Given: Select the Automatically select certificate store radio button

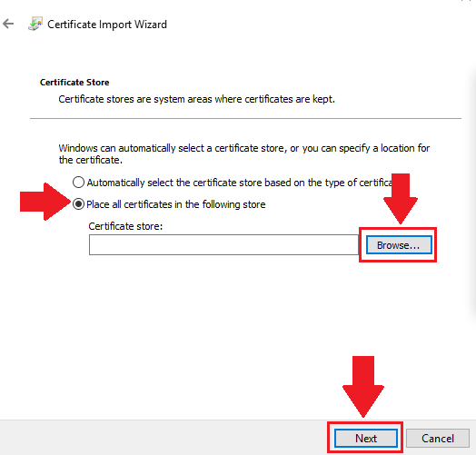Looking at the screenshot, I should [78, 183].
